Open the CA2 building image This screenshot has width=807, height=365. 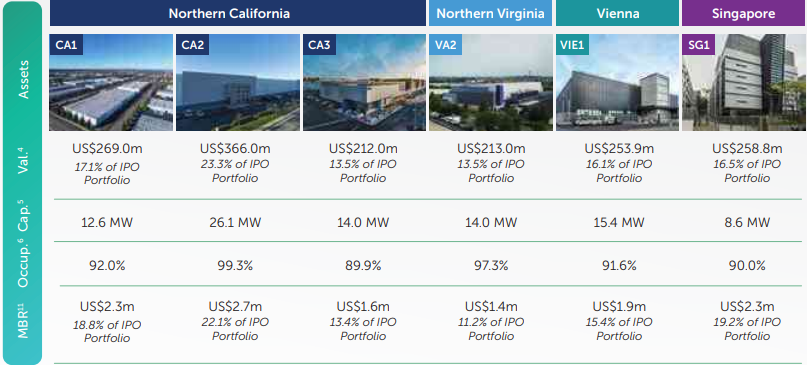click(x=238, y=82)
